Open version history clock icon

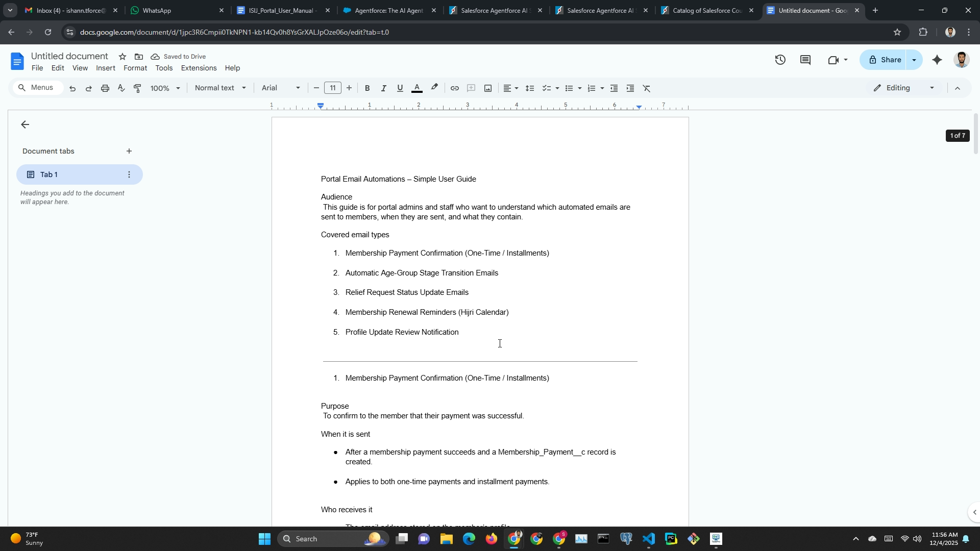click(x=780, y=60)
